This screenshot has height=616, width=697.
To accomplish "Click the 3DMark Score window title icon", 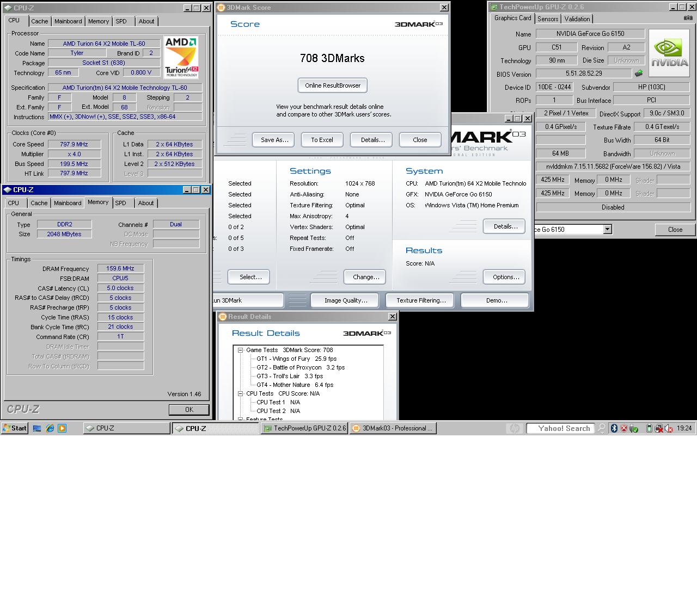I will (221, 8).
